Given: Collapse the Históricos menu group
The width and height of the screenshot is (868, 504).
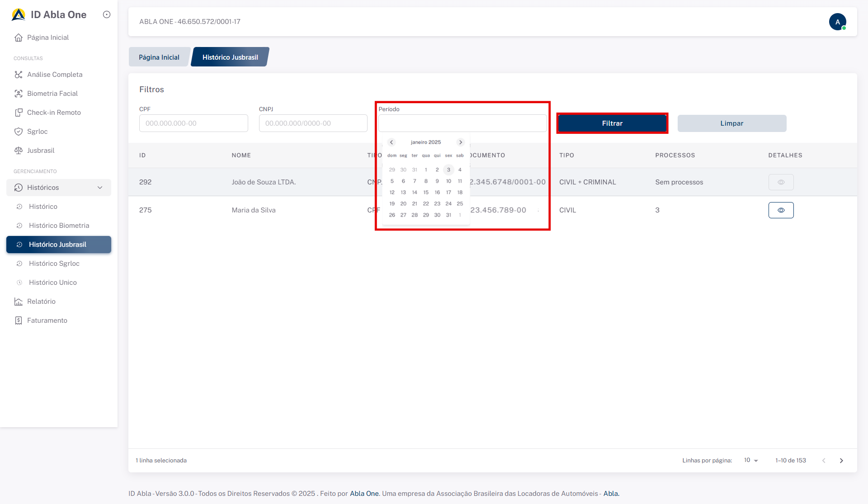Looking at the screenshot, I should click(100, 188).
